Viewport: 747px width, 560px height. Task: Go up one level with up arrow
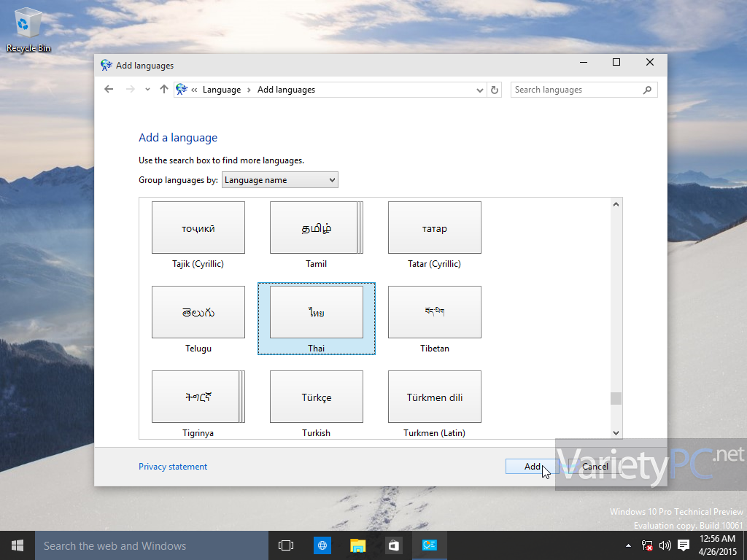point(164,90)
